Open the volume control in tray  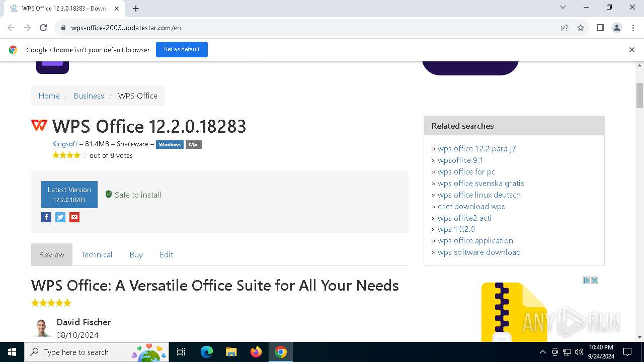click(x=579, y=352)
